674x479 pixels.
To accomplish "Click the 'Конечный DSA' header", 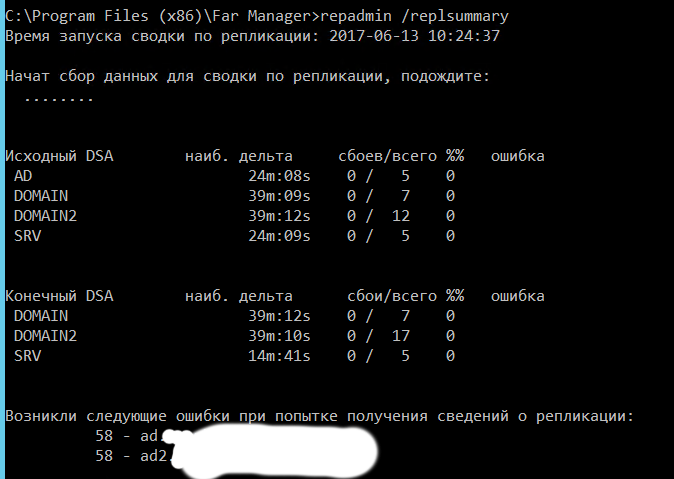I will click(59, 296).
